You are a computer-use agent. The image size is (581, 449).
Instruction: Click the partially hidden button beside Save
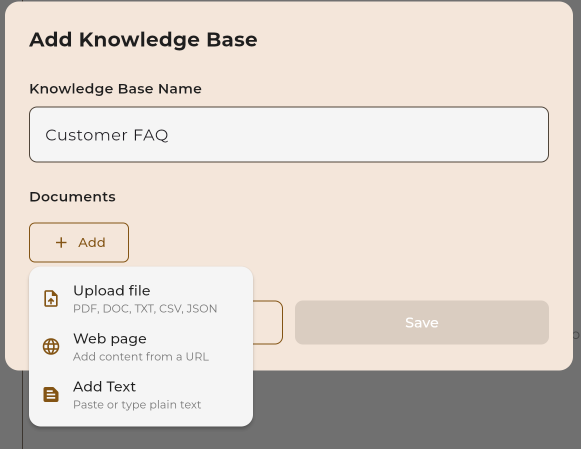tap(268, 323)
